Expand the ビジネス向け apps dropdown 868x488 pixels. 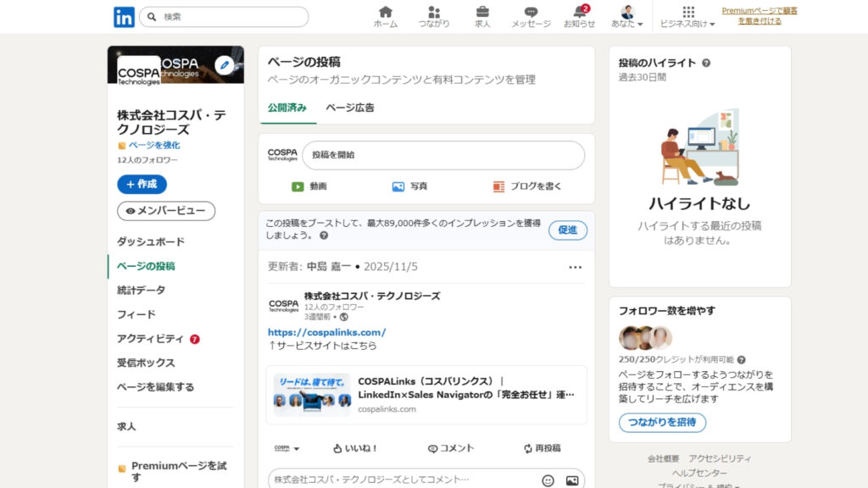pyautogui.click(x=687, y=17)
